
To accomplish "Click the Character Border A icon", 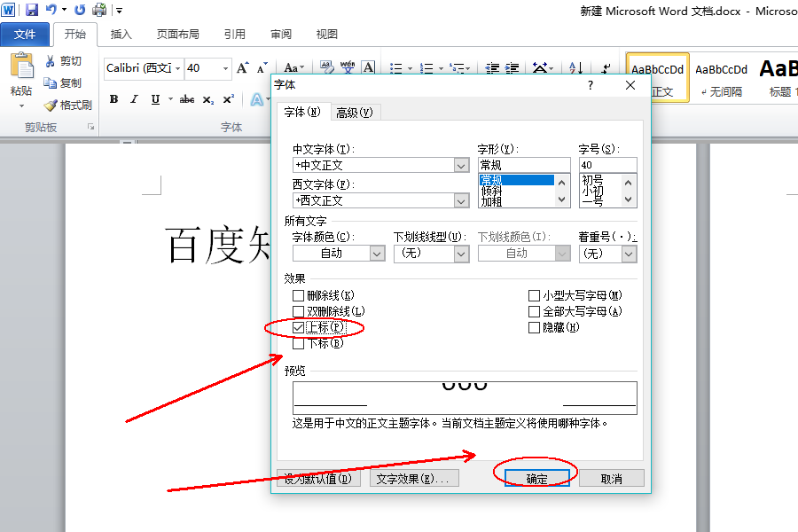I will coord(369,67).
